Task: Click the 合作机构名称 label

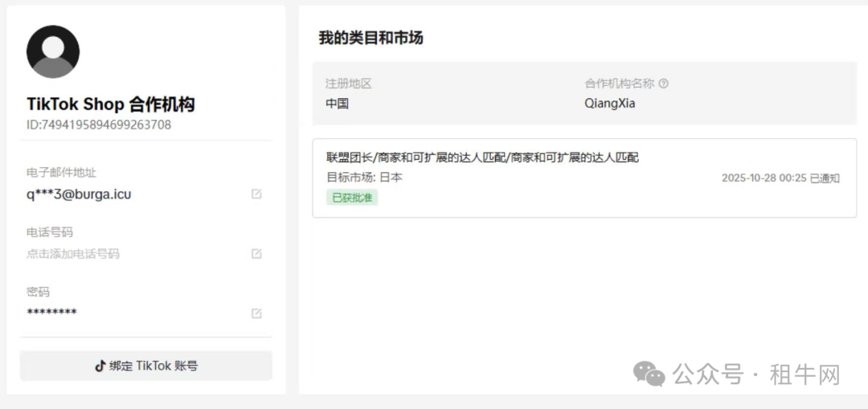Action: (x=620, y=84)
